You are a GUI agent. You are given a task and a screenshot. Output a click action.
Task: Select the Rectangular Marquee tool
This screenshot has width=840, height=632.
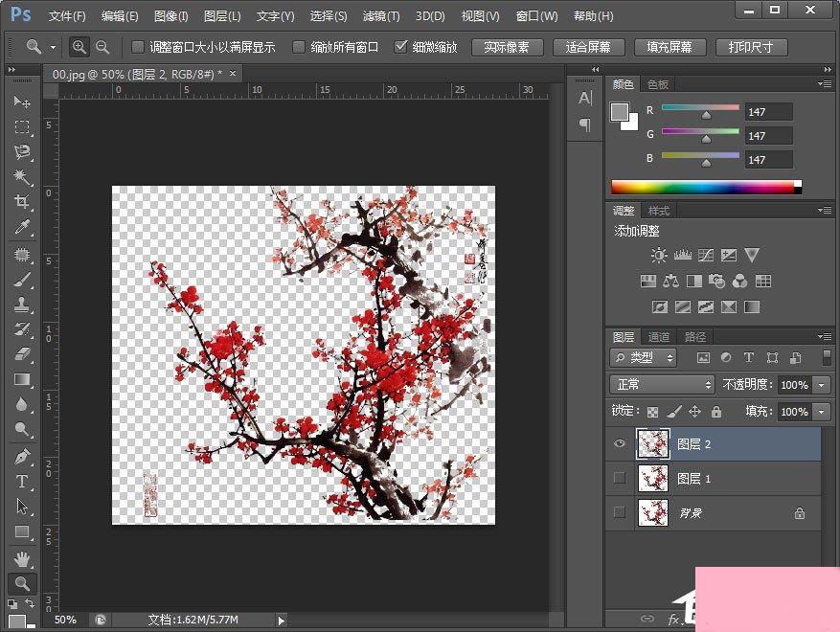click(21, 127)
